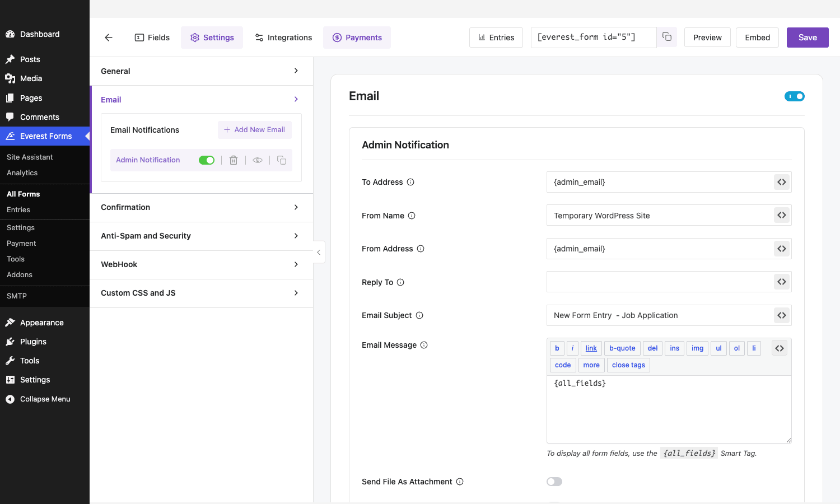Screen dimensions: 840x504
Task: Show Email Message help tooltip icon
Action: coord(424,345)
